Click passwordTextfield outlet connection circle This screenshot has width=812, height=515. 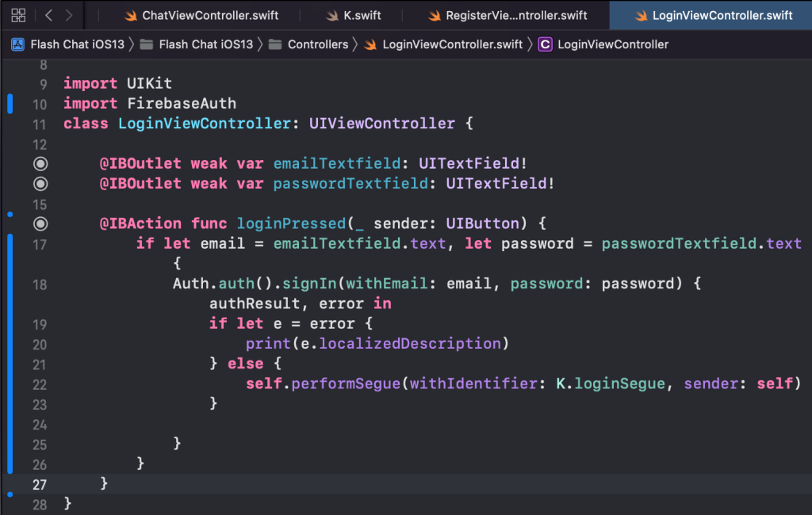click(40, 184)
